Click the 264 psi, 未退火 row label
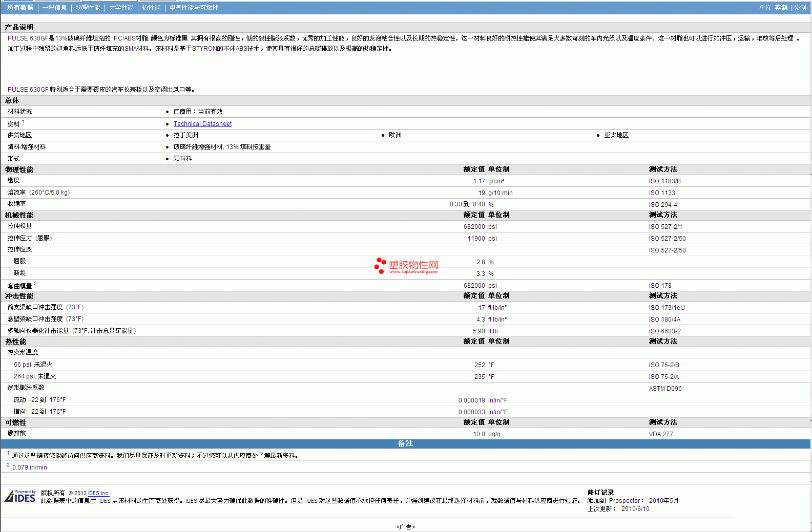 tap(35, 376)
